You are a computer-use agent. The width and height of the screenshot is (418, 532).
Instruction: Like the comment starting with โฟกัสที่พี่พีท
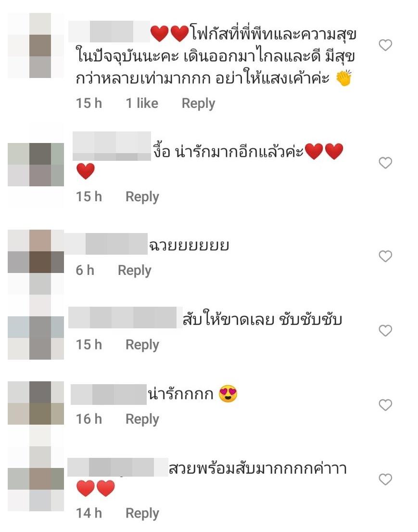[385, 45]
